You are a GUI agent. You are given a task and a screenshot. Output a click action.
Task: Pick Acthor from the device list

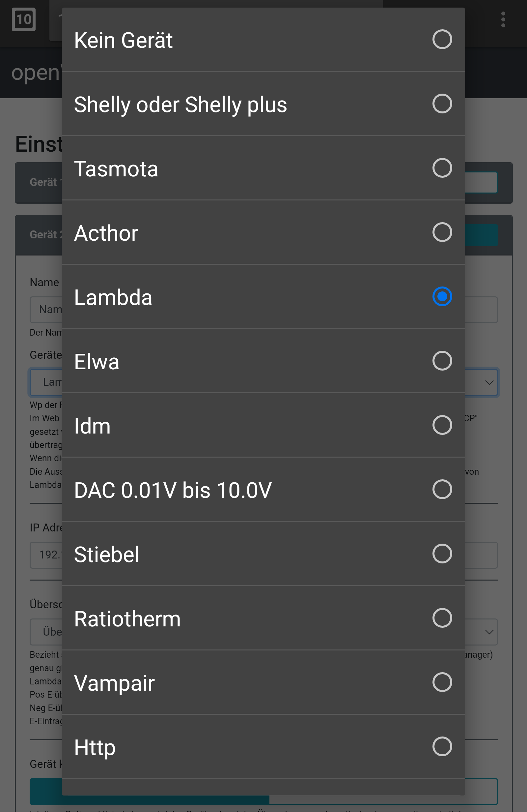pos(442,232)
